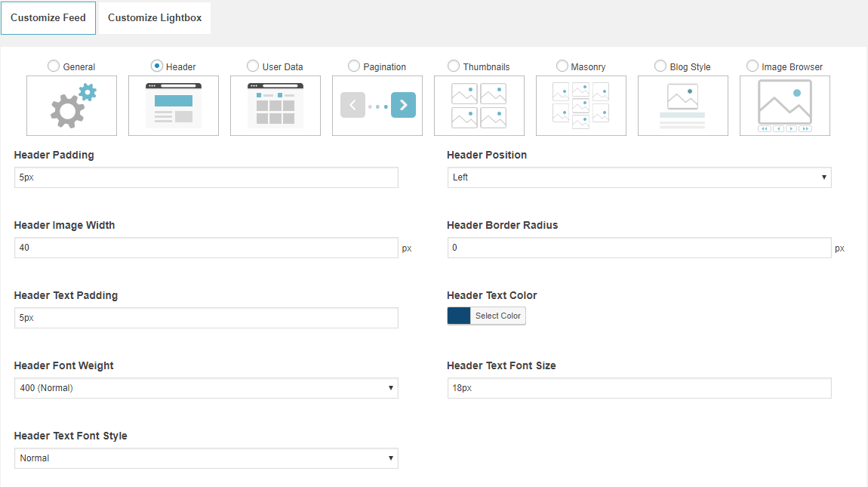Viewport: 868px width, 487px height.
Task: Click the Header Padding input field
Action: click(x=206, y=177)
